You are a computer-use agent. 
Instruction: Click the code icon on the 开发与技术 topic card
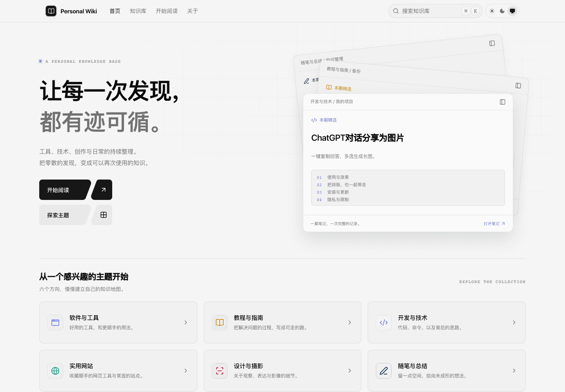click(x=384, y=323)
